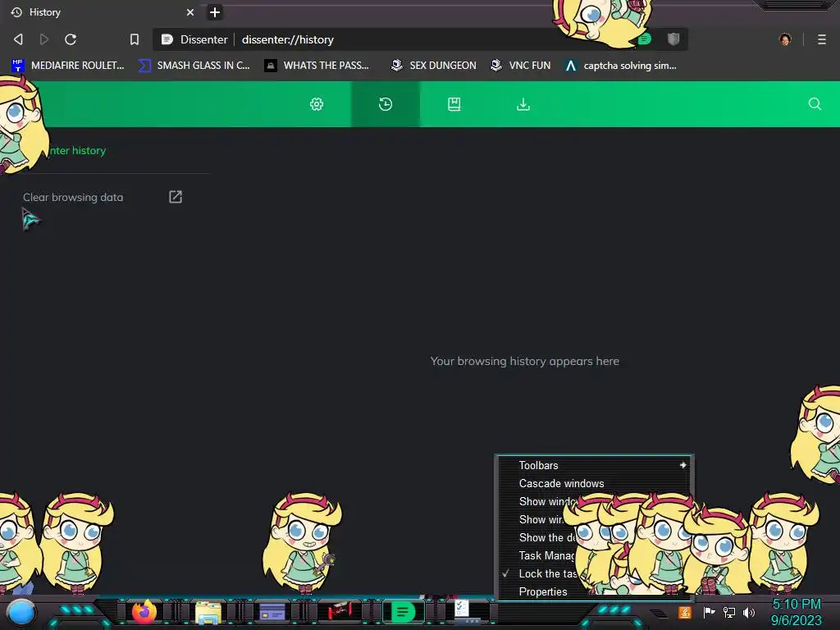Click the forward navigation arrow

coord(44,39)
